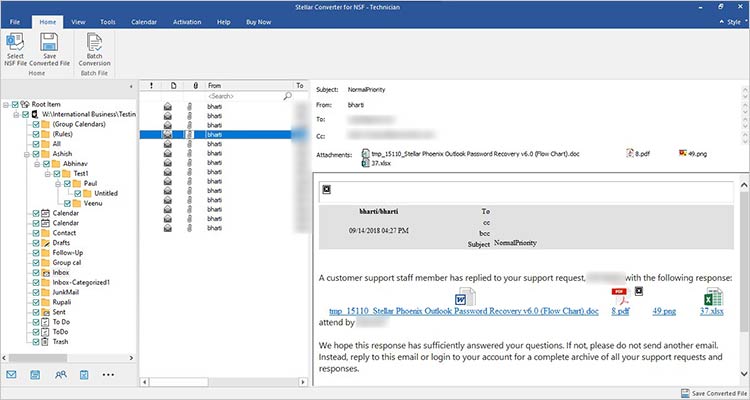Collapse the Root Item tree node
Viewport: 750px width, 400px height.
point(6,104)
